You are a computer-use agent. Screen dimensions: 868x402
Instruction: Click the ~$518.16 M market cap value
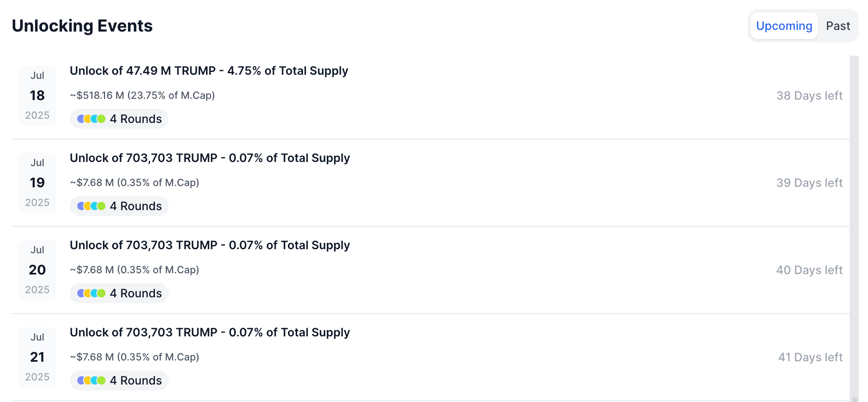(142, 96)
